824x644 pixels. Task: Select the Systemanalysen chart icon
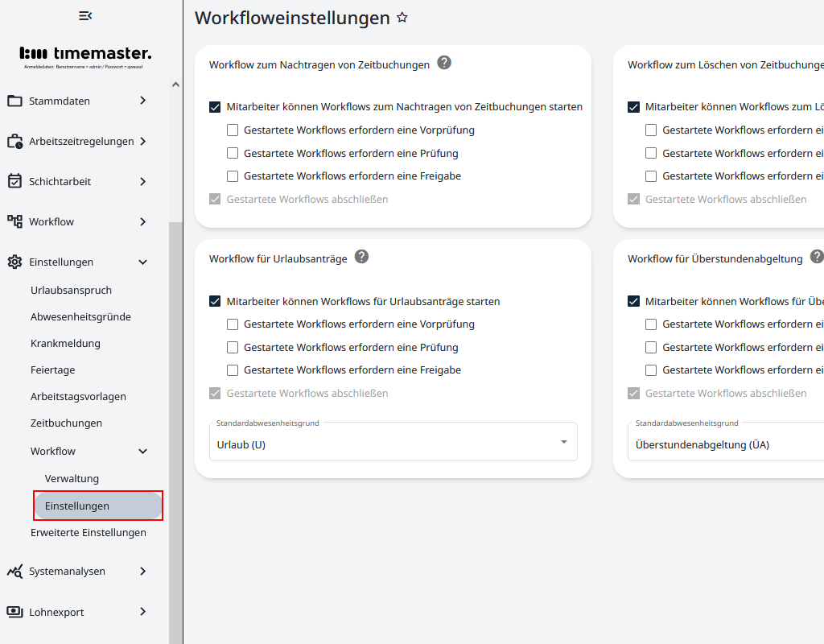pos(16,571)
